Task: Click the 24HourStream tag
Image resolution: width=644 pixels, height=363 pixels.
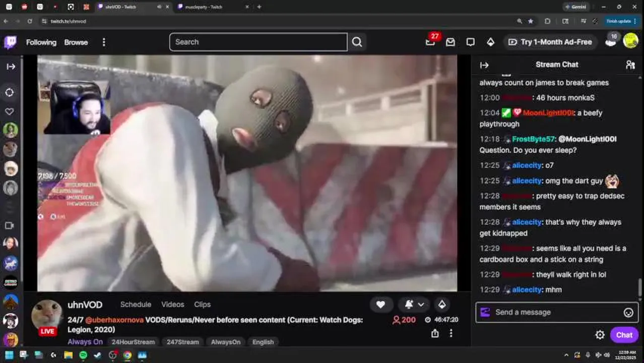Action: pos(133,342)
